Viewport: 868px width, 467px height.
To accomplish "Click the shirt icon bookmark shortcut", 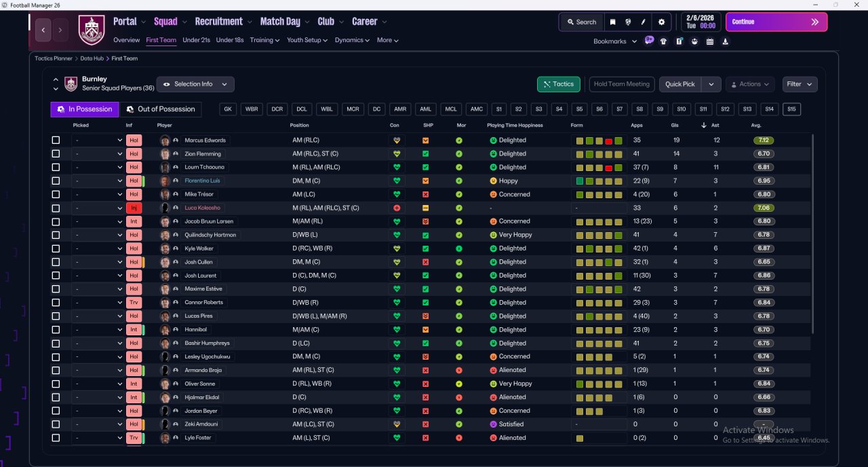I will (x=663, y=41).
